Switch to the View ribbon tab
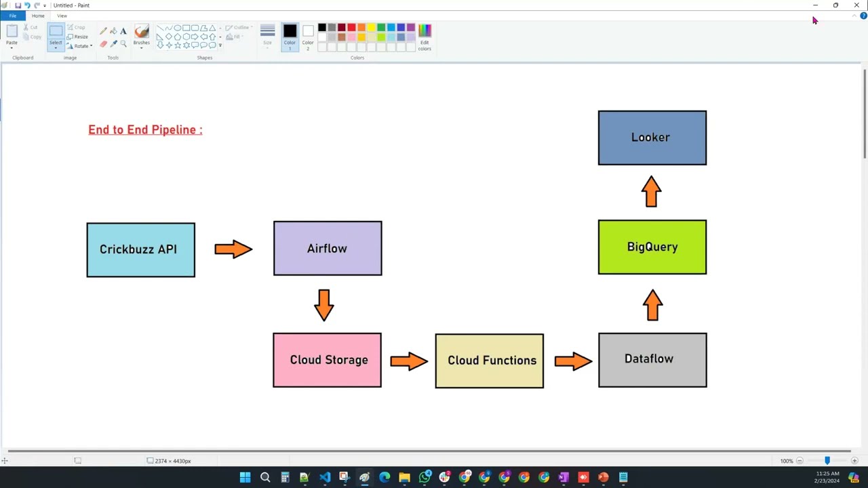Image resolution: width=868 pixels, height=488 pixels. coord(62,16)
